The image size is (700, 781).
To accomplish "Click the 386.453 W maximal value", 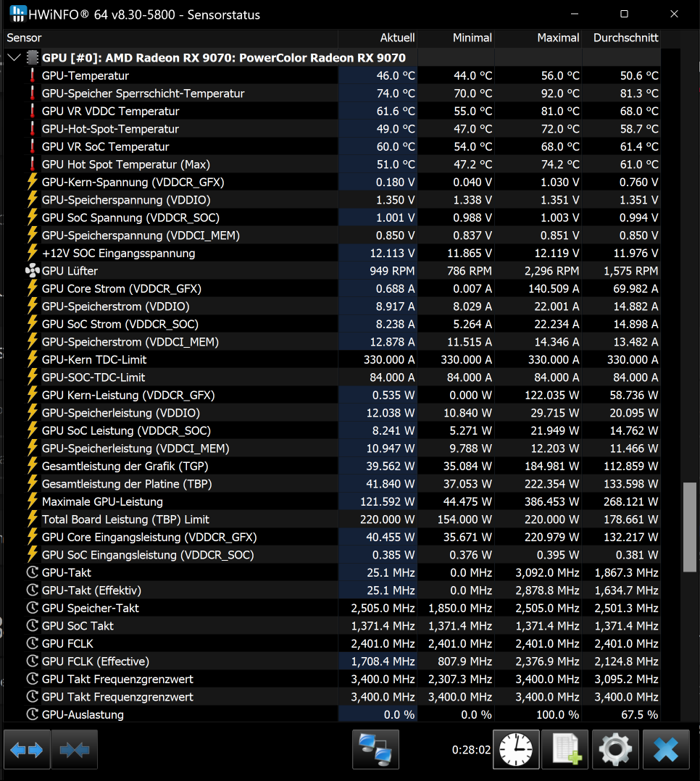I will point(551,501).
